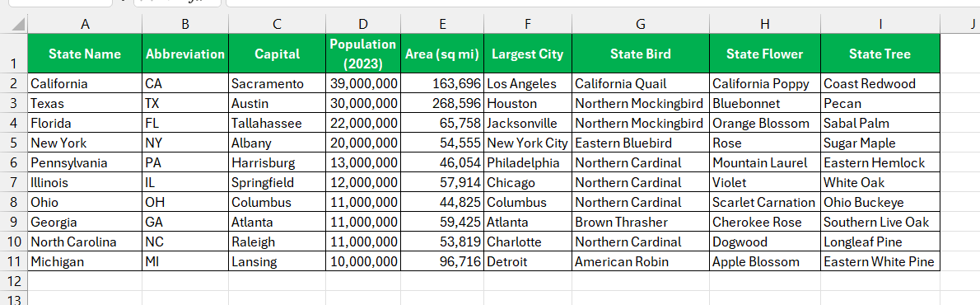Select column D header

pos(363,25)
